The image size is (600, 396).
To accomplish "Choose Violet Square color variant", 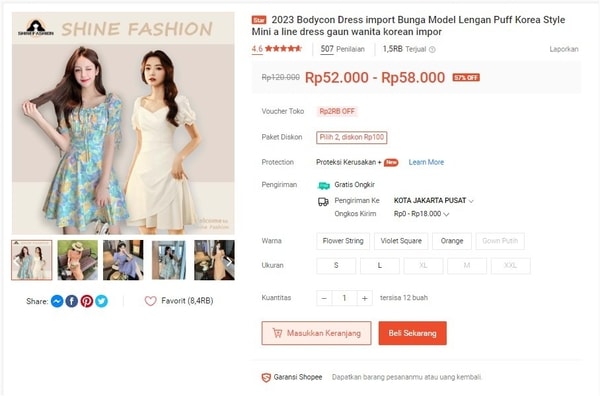I will point(401,241).
